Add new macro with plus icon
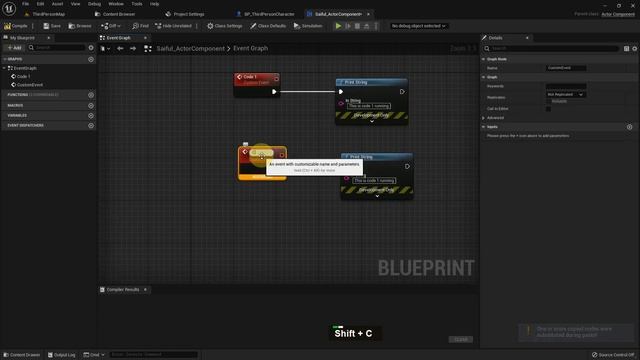This screenshot has width=640, height=360. (x=91, y=105)
